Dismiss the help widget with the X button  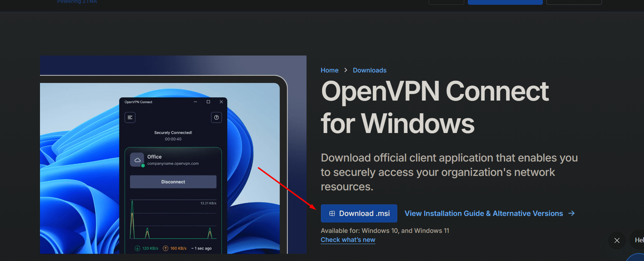[x=617, y=240]
